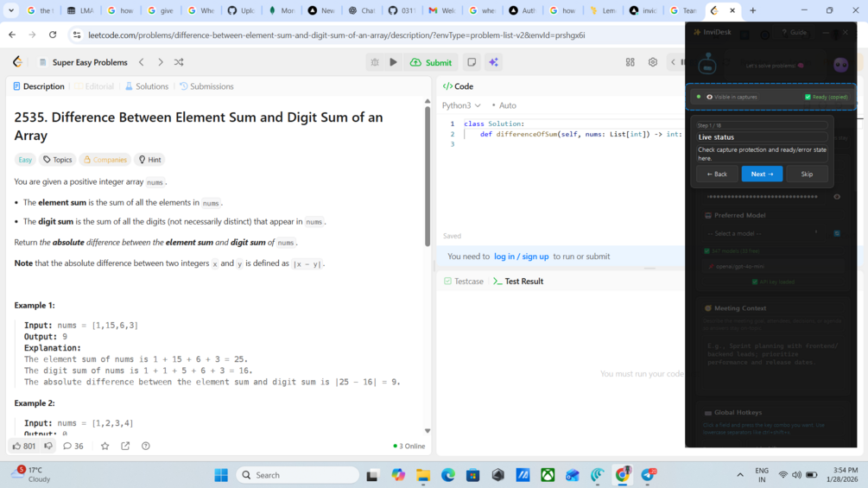Click the InviDesk robot avatar icon
This screenshot has height=488, width=868.
(x=706, y=64)
